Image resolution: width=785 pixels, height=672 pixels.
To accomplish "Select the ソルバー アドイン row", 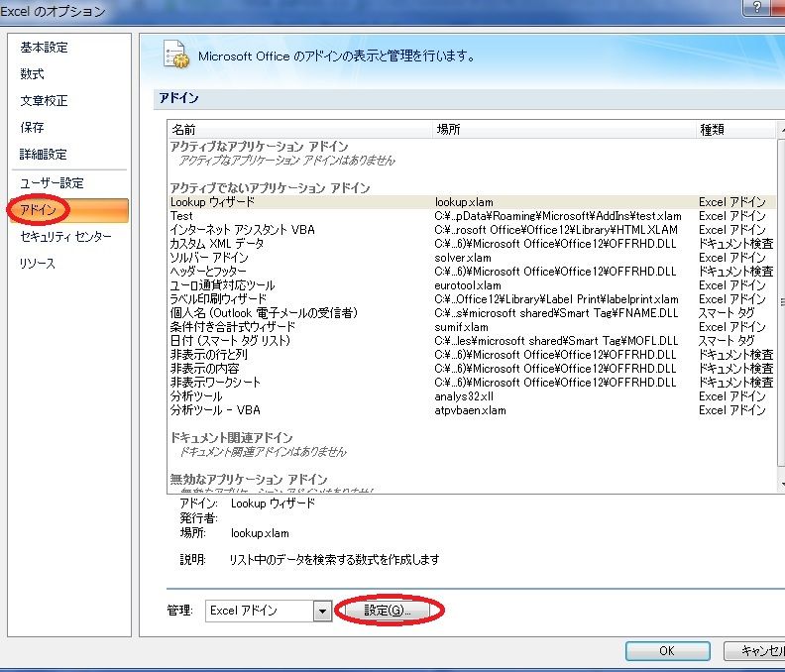I will click(x=472, y=258).
